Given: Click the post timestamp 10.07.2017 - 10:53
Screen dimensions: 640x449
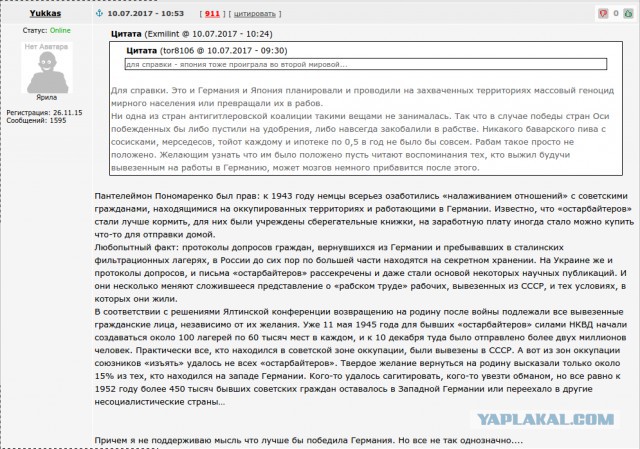Looking at the screenshot, I should coord(146,13).
